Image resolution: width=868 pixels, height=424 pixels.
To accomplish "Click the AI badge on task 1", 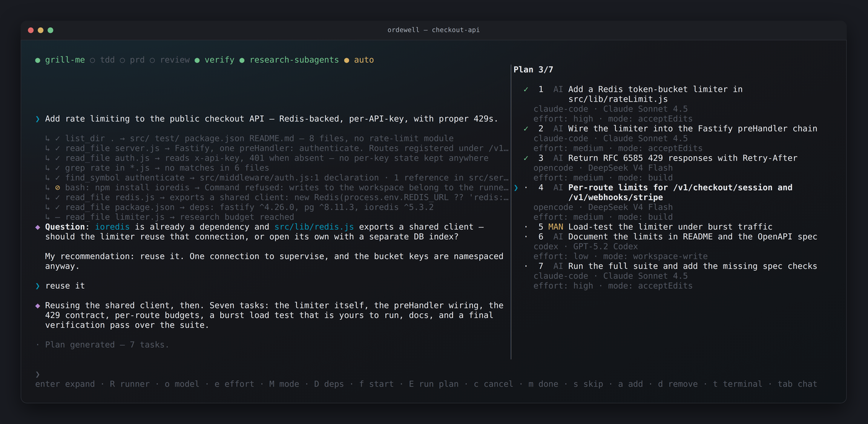I will (x=558, y=89).
